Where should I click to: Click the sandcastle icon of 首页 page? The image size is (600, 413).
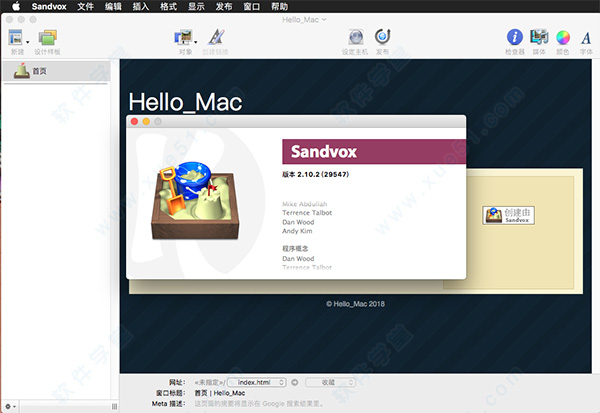22,71
